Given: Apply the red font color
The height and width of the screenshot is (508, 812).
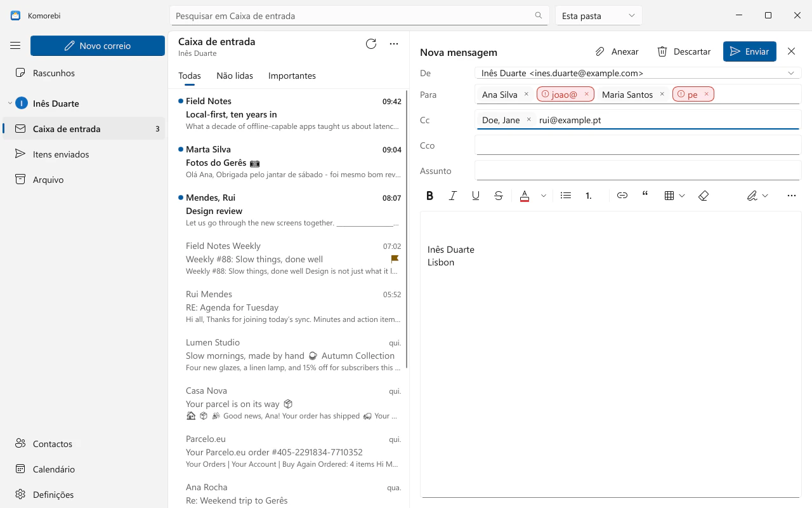Looking at the screenshot, I should 525,196.
